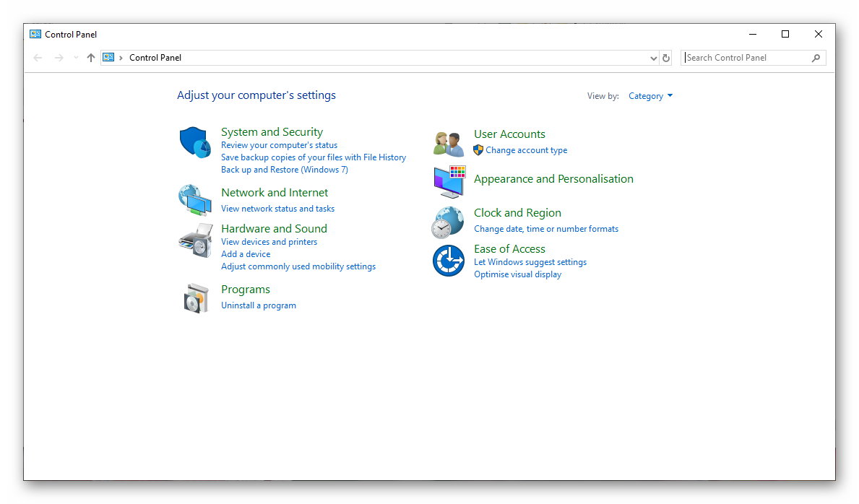Click the Ease of Access icon

click(449, 261)
